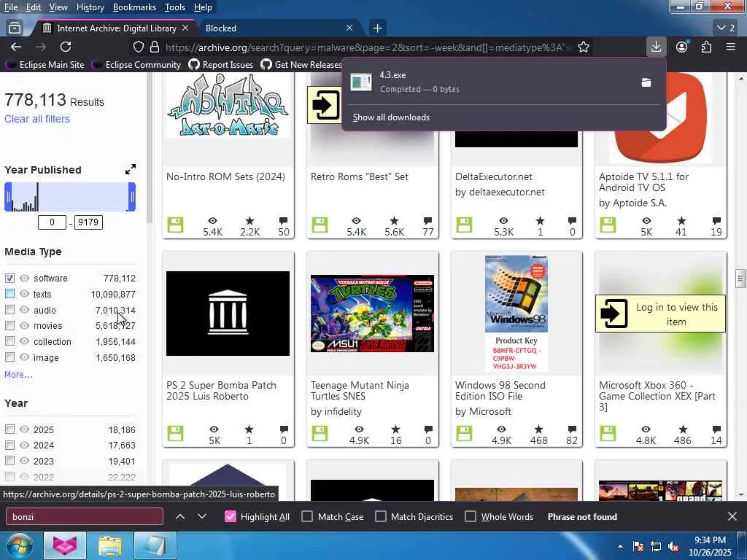Check the image media type checkbox
This screenshot has height=560, width=747.
9,357
